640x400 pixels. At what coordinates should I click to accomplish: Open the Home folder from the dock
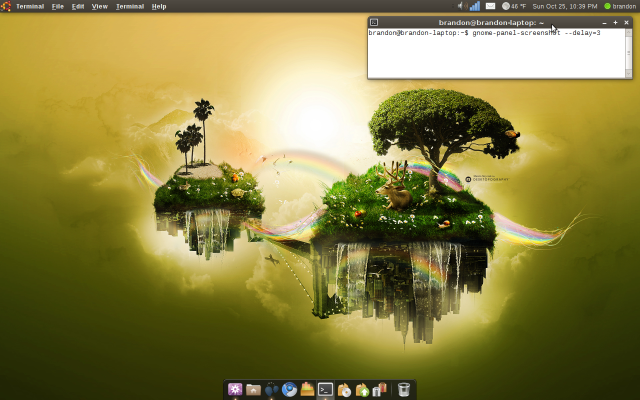point(253,390)
